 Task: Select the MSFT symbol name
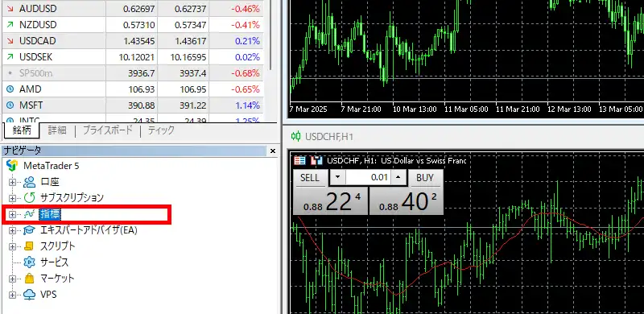coord(31,105)
